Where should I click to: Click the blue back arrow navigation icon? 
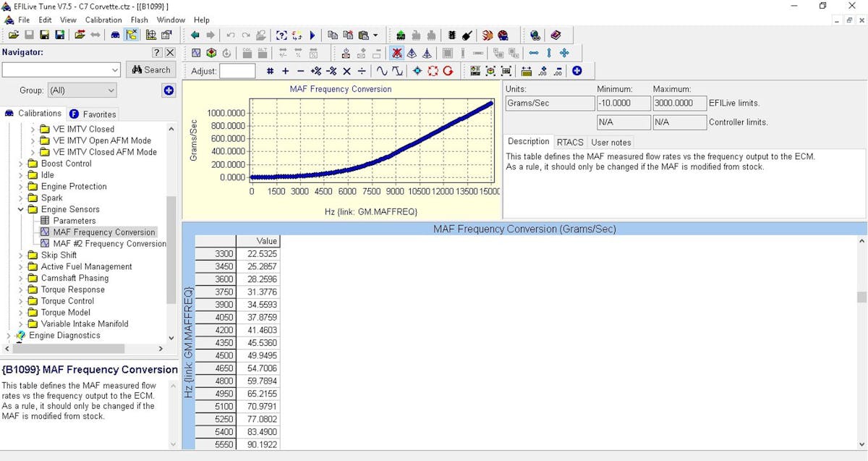[x=195, y=35]
